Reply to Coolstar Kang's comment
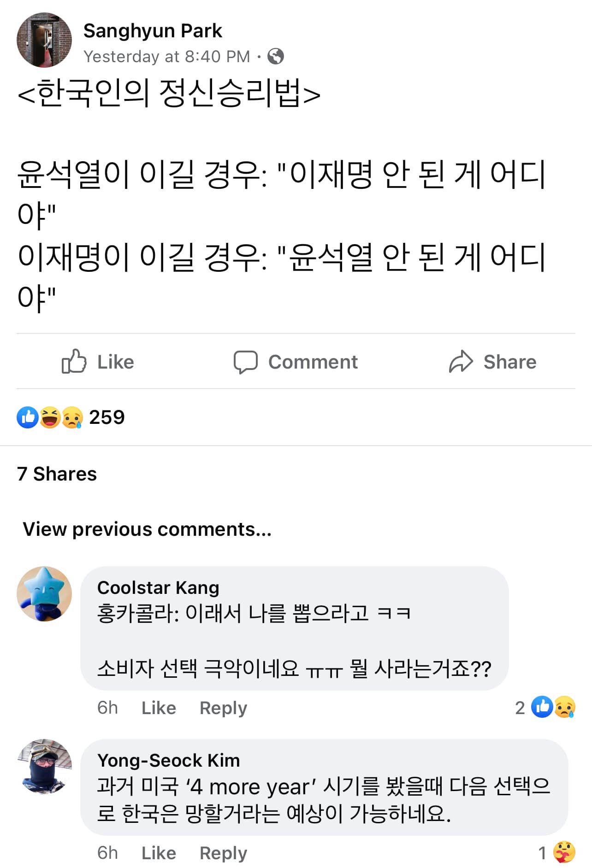592x868 pixels. pos(223,708)
